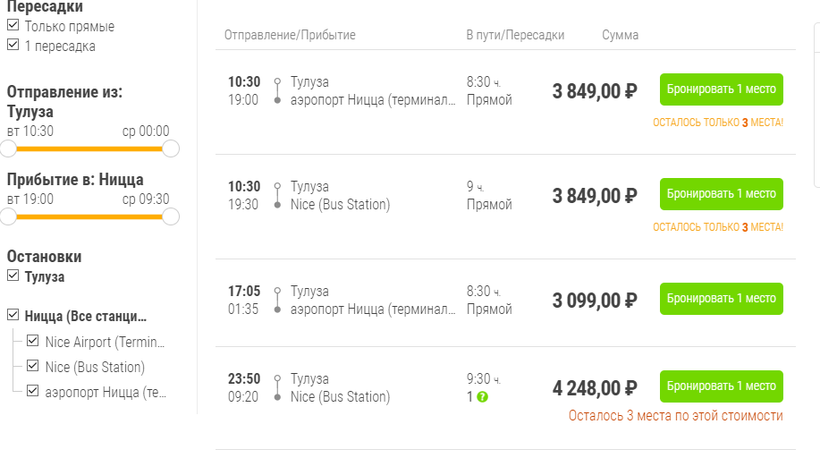This screenshot has height=458, width=820.
Task: Click left handle of departure time slider
Action: 8,149
